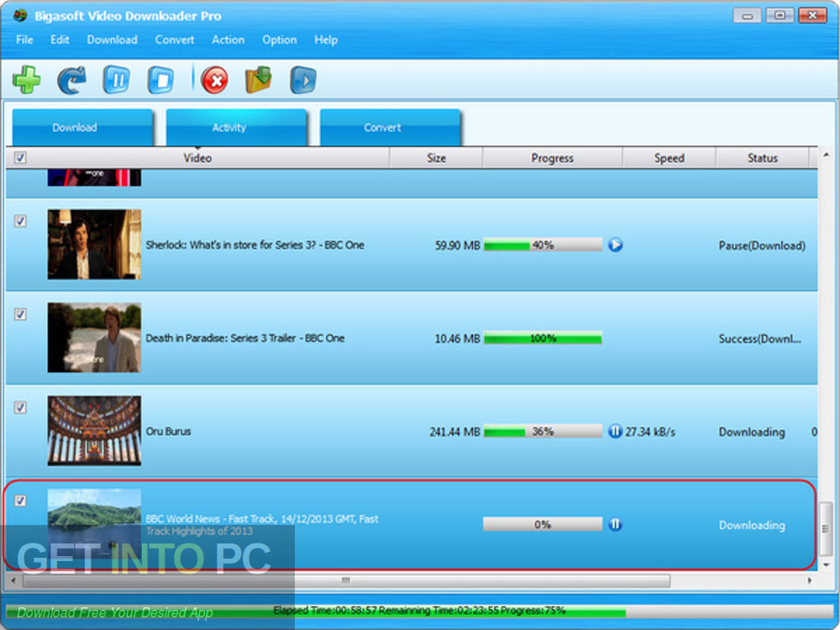840x630 pixels.
Task: Click the Sherlock 40% progress bar
Action: tap(543, 244)
